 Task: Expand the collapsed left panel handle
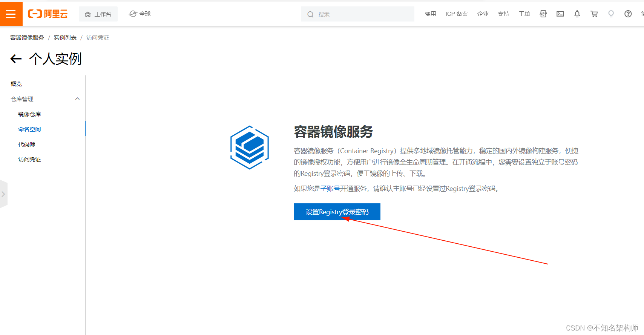[x=3, y=194]
